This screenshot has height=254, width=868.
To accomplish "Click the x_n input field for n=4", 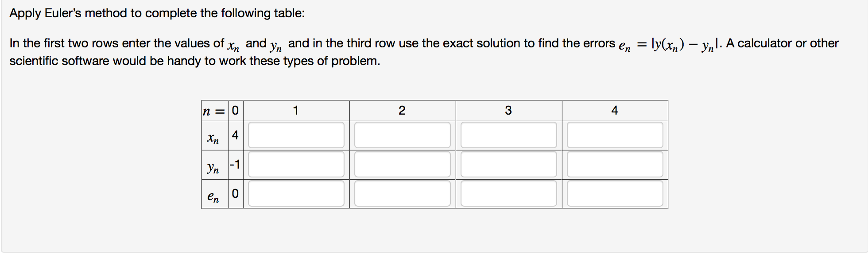I will pyautogui.click(x=615, y=135).
